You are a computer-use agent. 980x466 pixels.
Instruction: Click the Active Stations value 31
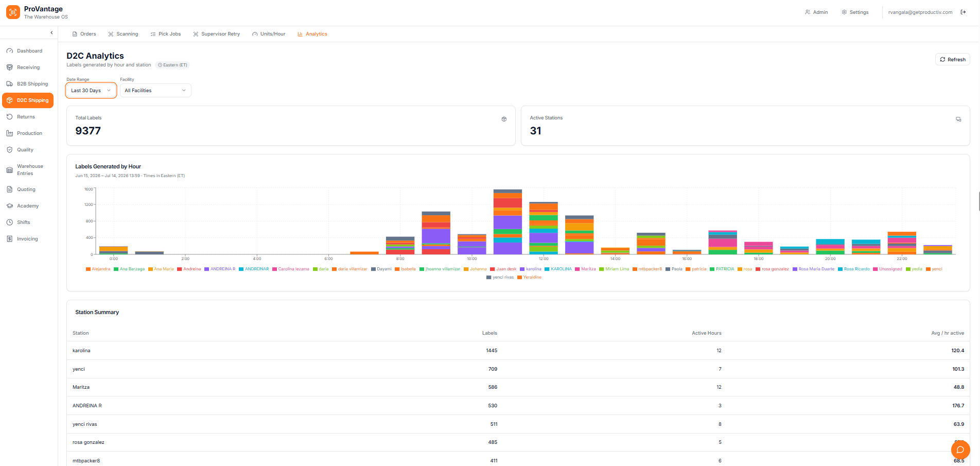click(x=536, y=131)
